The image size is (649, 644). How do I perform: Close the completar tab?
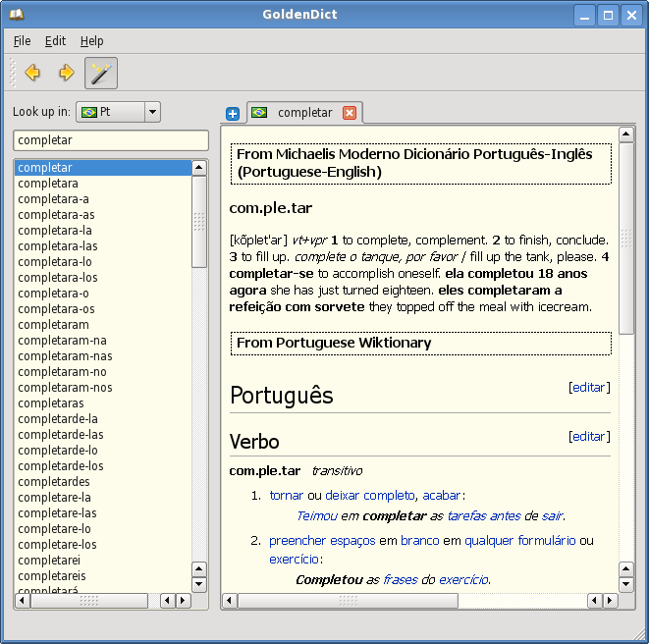[350, 113]
